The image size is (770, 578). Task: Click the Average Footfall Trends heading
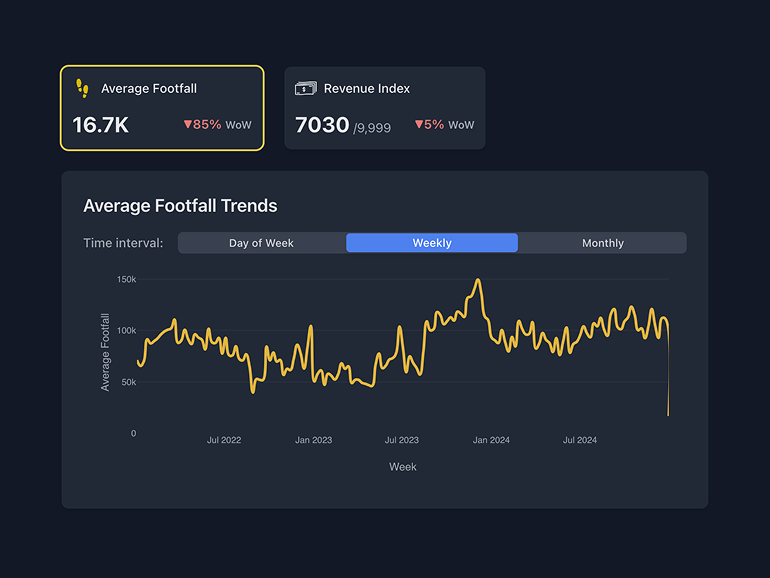180,206
